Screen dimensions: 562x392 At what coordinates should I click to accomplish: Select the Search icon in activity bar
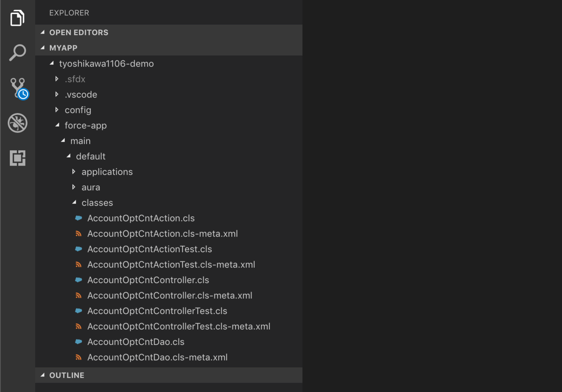pyautogui.click(x=17, y=52)
